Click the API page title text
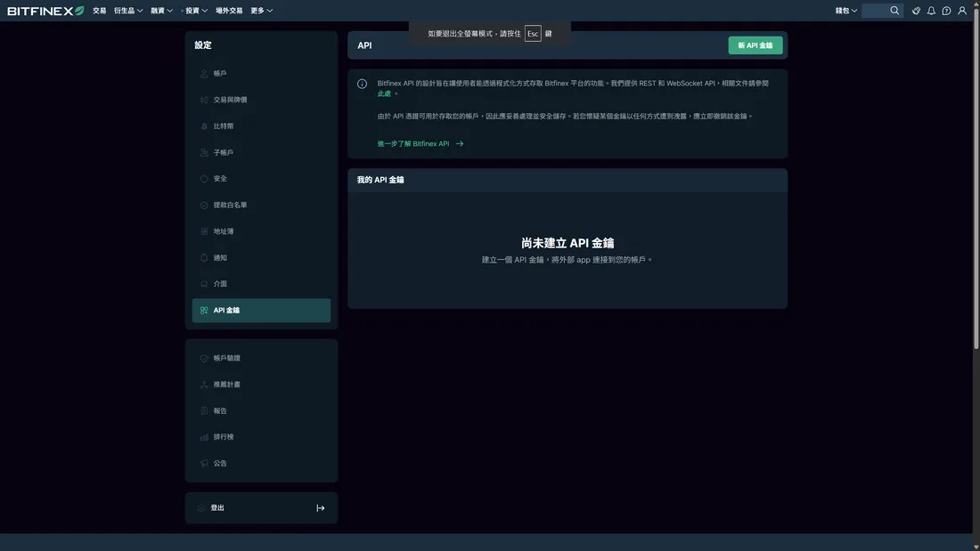The height and width of the screenshot is (551, 980). (364, 45)
